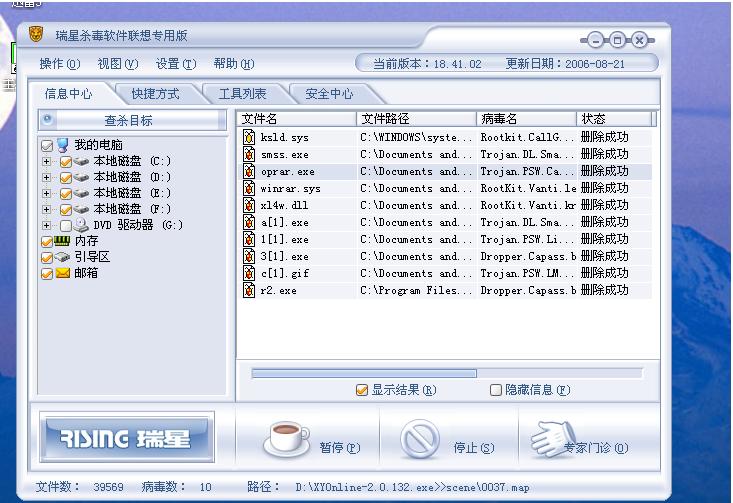Click the coffee cup pause icon
Screen dimensions: 733x503
coord(286,438)
